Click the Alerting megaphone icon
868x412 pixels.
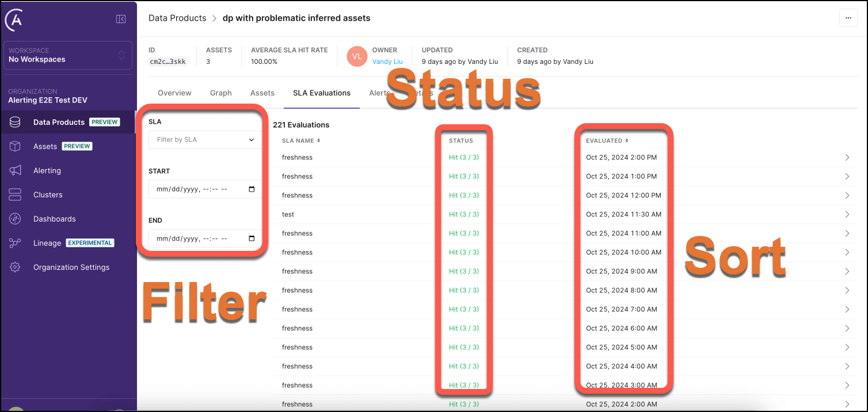[x=16, y=170]
